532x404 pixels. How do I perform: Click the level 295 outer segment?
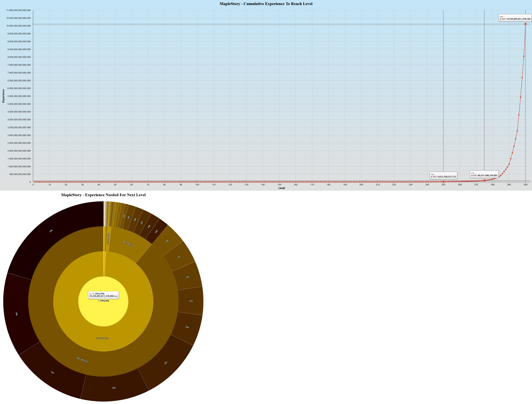tap(166, 363)
